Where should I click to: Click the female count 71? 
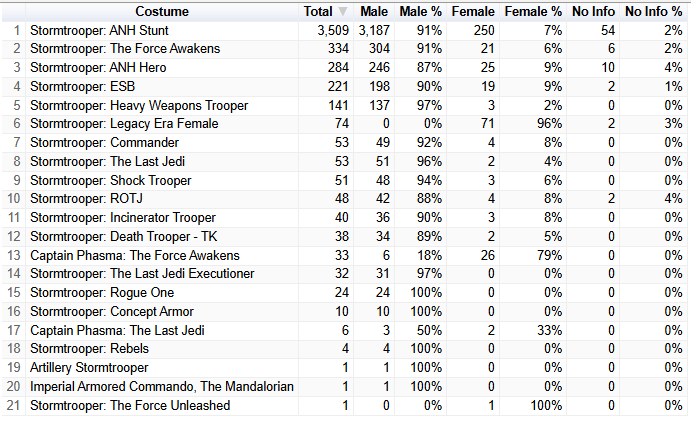click(487, 124)
